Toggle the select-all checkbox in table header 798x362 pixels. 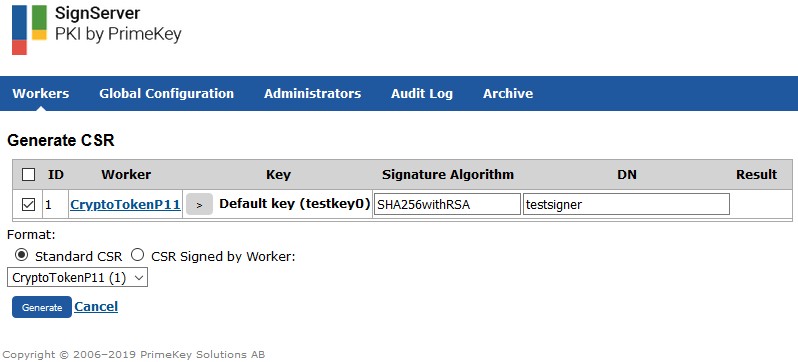click(x=28, y=175)
